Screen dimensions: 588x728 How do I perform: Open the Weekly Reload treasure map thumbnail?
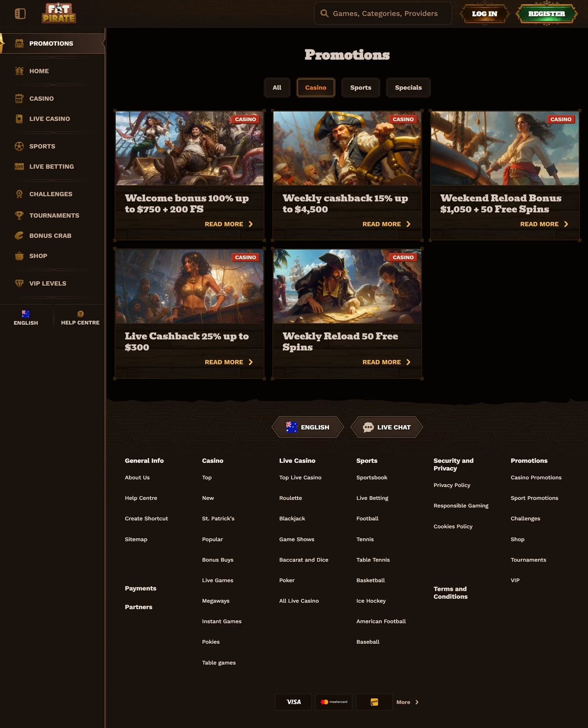pos(347,286)
